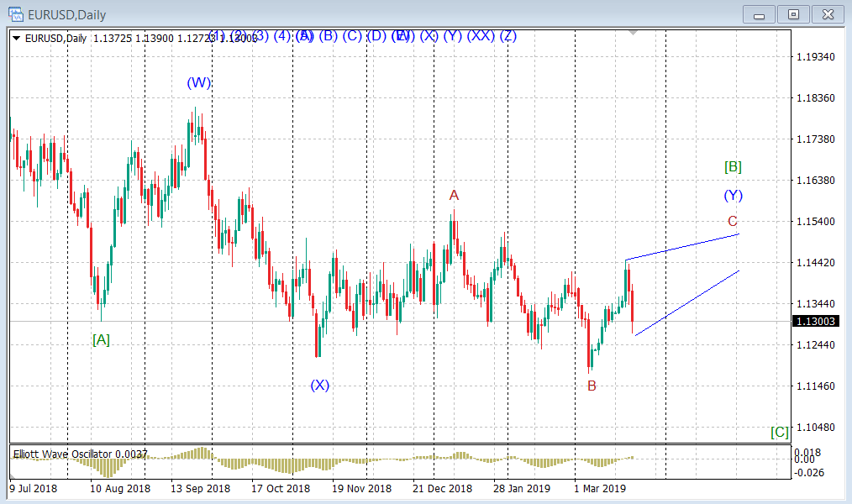Select the green [A] wave label

click(101, 340)
